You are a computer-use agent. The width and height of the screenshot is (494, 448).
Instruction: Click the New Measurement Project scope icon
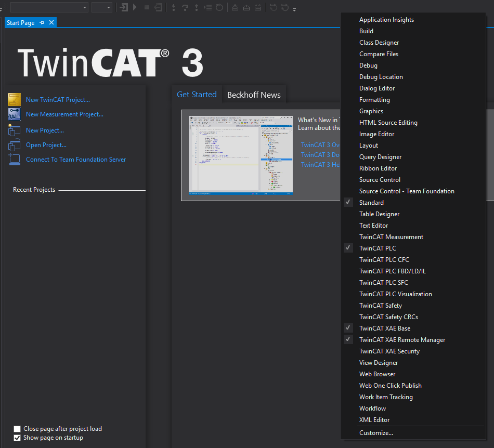[15, 114]
